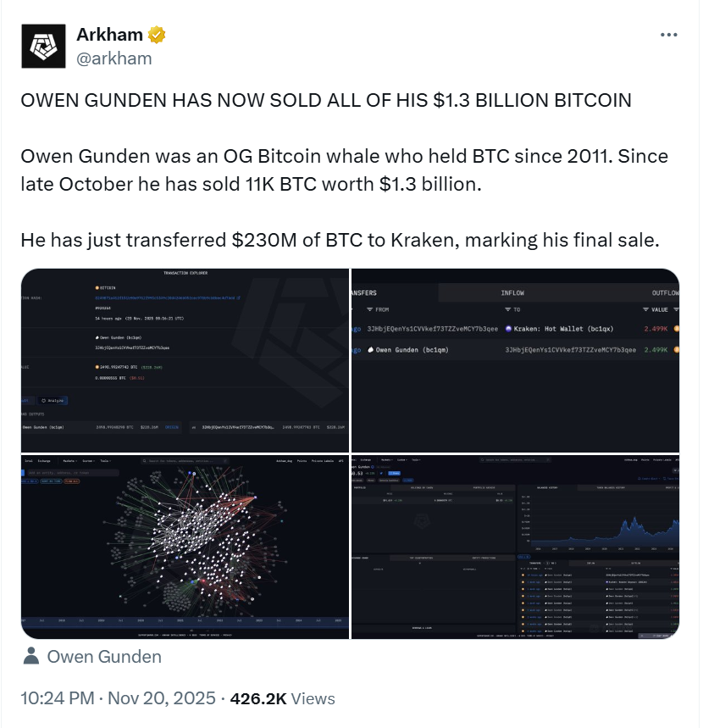Open the TO column filter
This screenshot has width=703, height=728.
point(506,308)
